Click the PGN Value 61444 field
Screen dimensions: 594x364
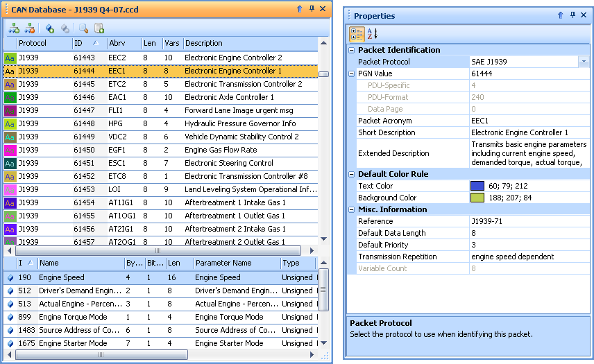coord(529,73)
